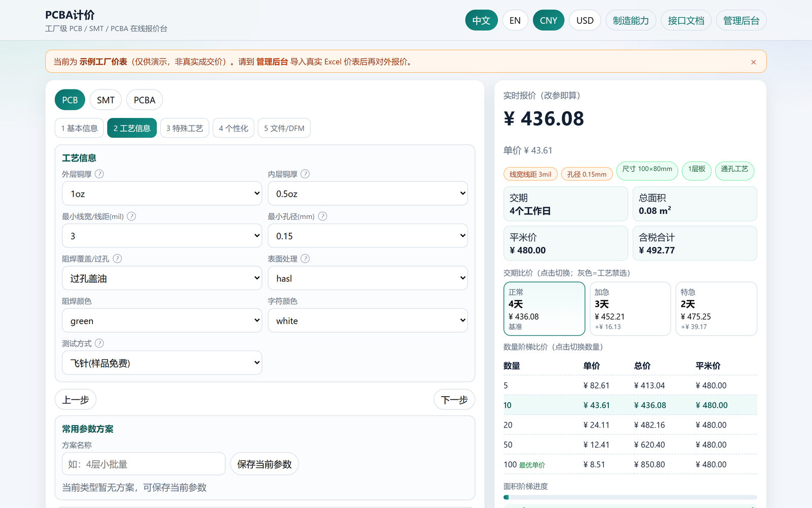Open the 过孔盖油 solder mask dropdown

(162, 278)
